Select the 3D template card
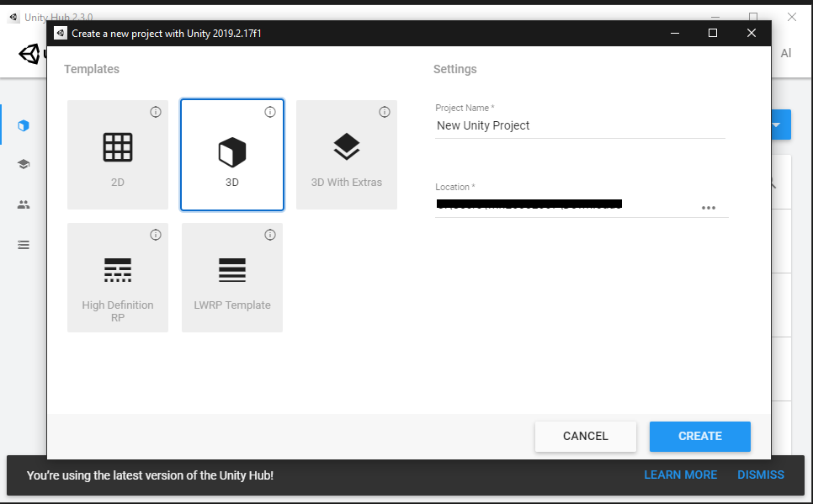 [x=232, y=155]
